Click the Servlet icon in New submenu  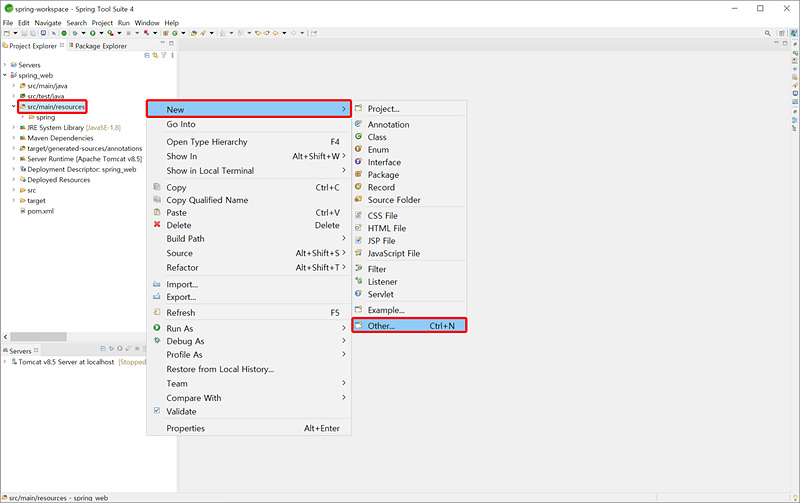tap(359, 293)
